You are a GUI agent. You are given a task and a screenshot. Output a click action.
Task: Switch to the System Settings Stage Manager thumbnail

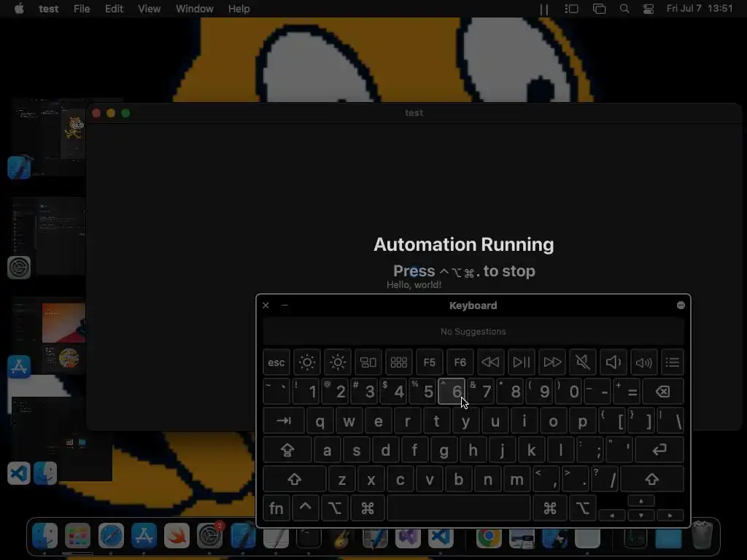click(x=47, y=237)
